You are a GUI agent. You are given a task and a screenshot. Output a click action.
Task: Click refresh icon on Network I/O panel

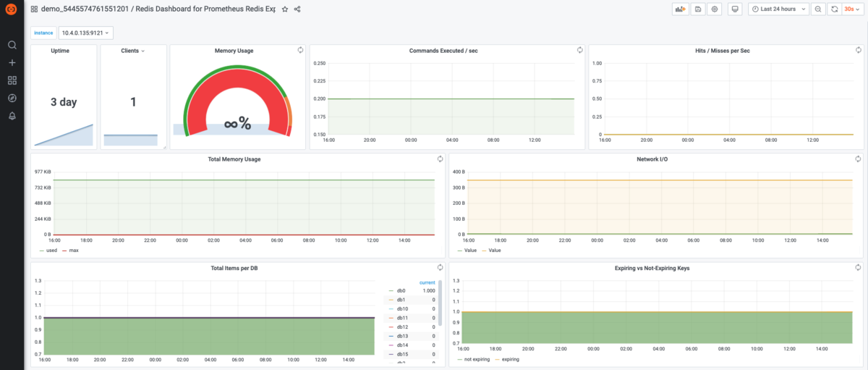click(858, 159)
